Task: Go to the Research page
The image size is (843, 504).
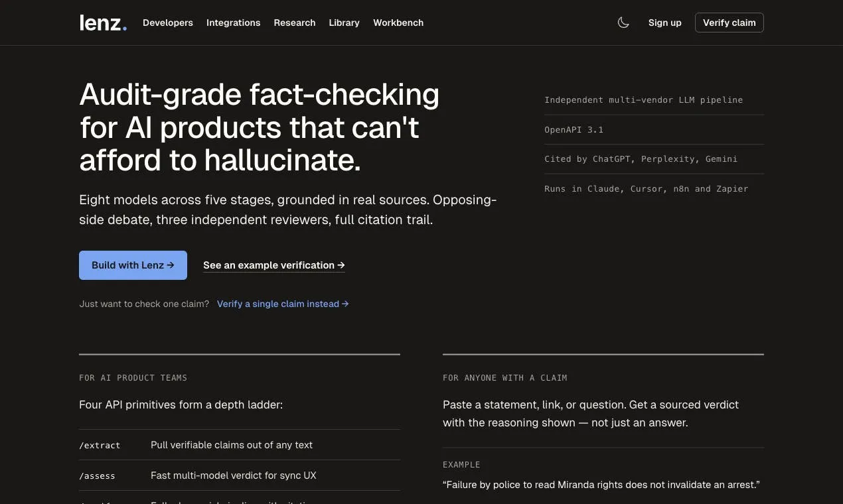Action: click(x=295, y=23)
